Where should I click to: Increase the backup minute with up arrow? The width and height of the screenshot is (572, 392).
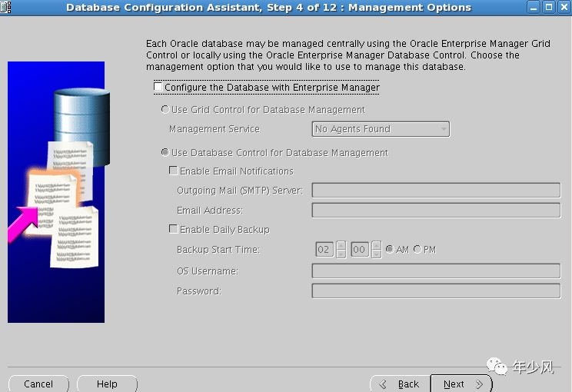[377, 245]
